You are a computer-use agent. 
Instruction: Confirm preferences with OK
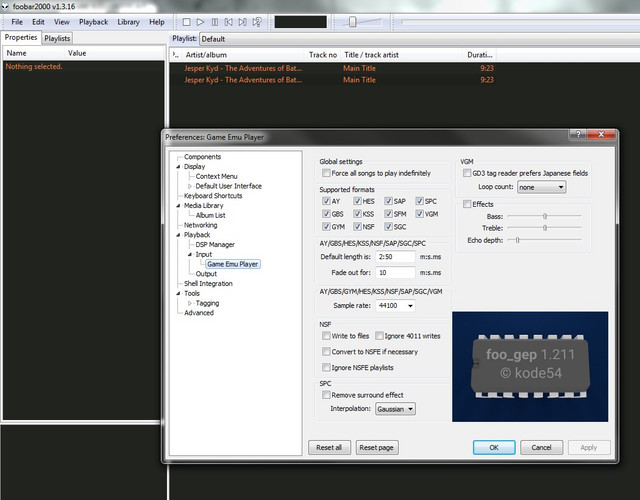(494, 447)
